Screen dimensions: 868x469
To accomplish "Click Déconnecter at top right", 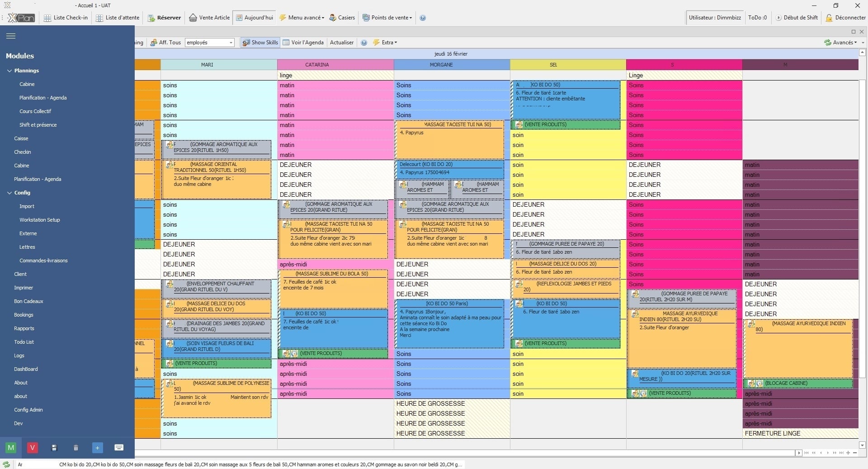I will 847,18.
